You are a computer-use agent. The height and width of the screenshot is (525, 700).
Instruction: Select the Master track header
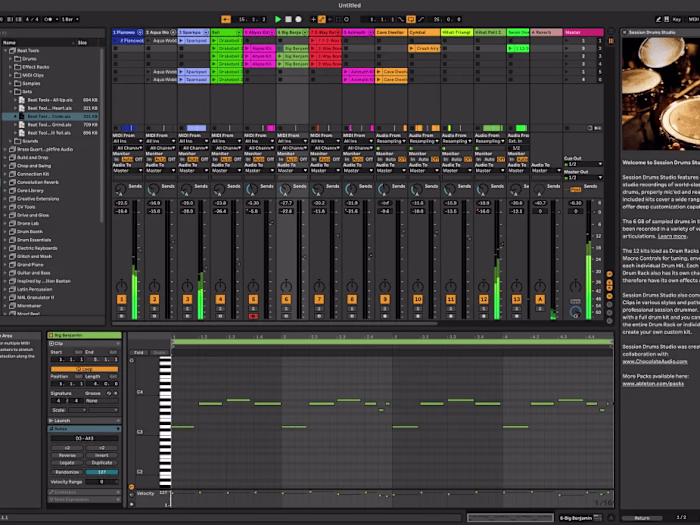(583, 32)
